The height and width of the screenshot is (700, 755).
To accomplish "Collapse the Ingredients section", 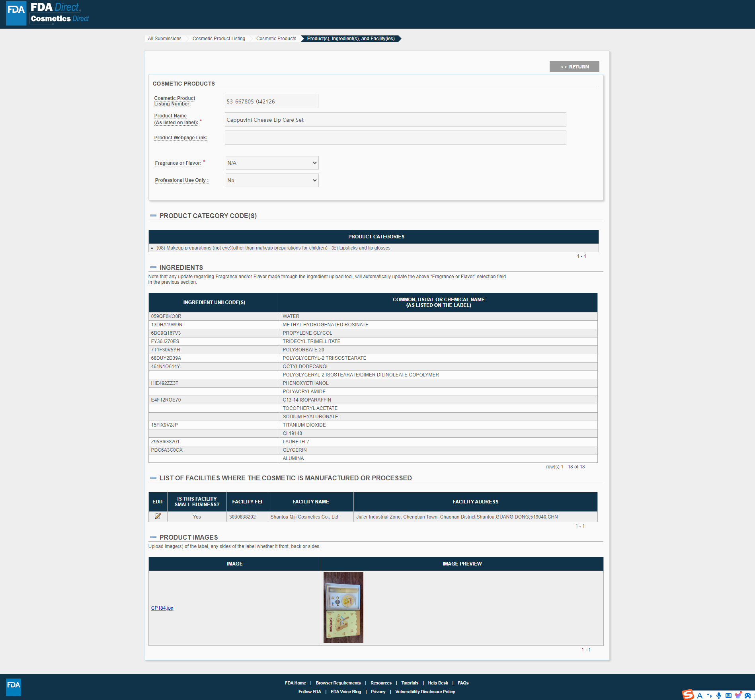I will [153, 267].
